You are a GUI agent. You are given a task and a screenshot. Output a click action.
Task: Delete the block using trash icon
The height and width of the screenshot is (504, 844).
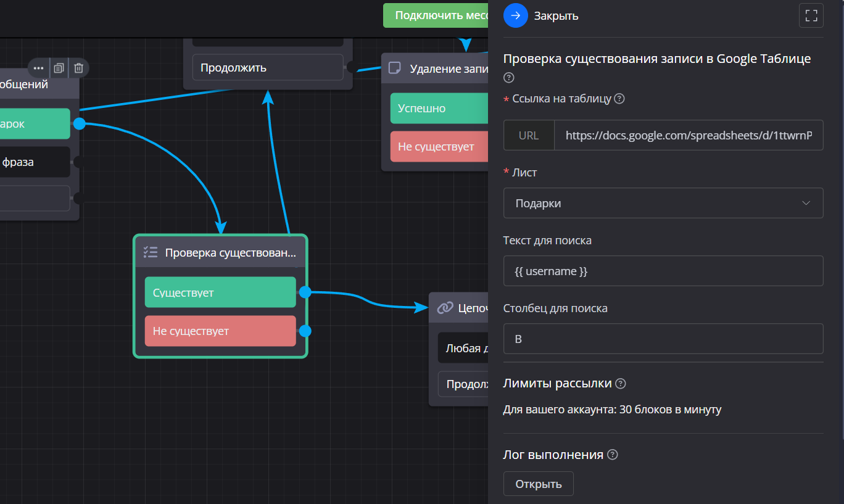pos(78,68)
